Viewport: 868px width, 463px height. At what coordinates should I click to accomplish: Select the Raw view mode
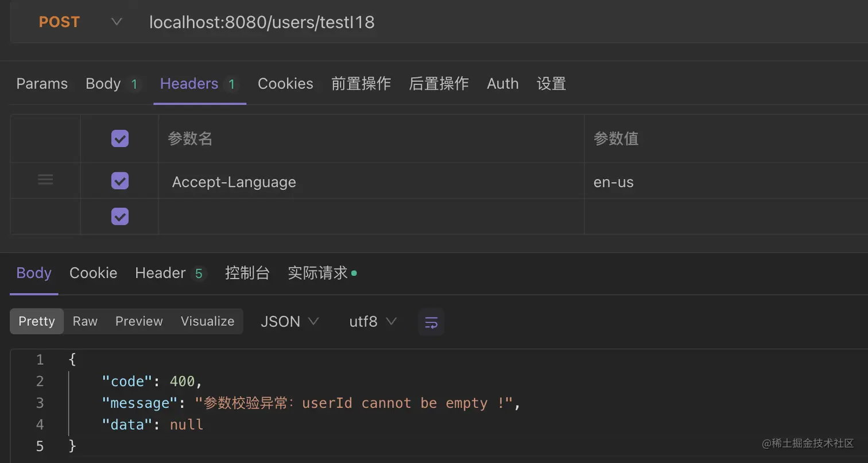click(85, 321)
